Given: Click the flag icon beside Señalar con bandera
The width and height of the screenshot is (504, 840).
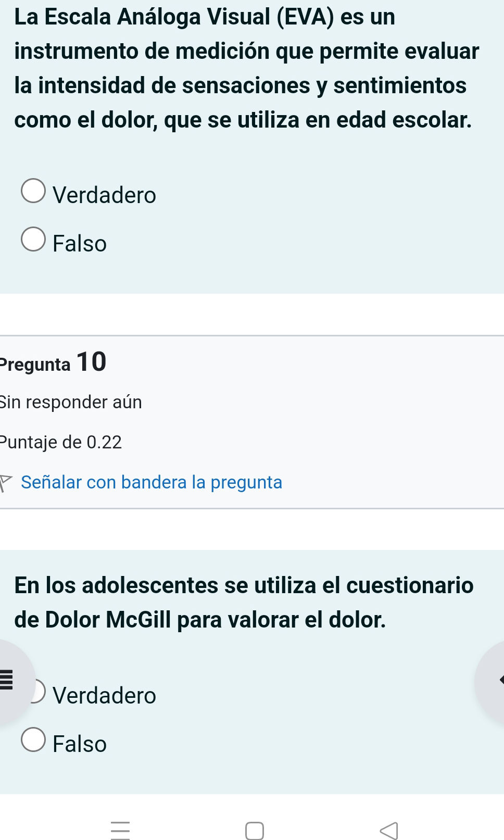Looking at the screenshot, I should (x=6, y=482).
